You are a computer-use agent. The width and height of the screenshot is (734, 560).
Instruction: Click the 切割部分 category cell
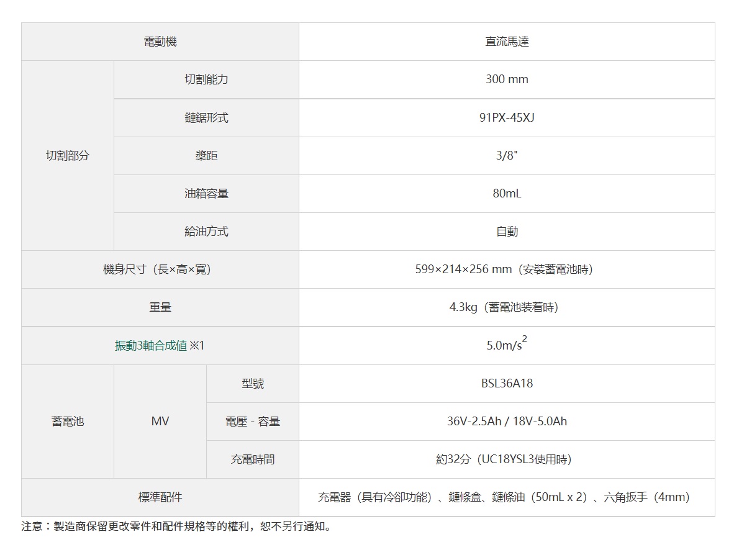[x=68, y=156]
